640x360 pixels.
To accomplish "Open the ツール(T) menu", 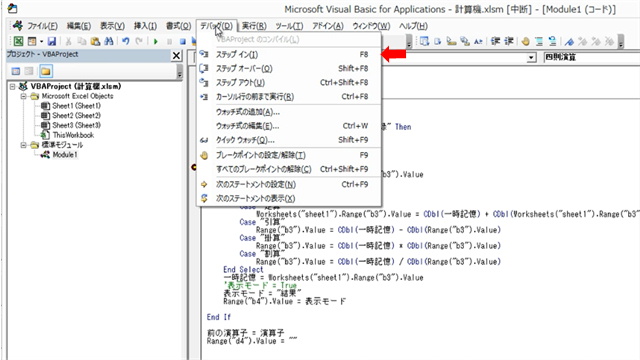I will [289, 26].
